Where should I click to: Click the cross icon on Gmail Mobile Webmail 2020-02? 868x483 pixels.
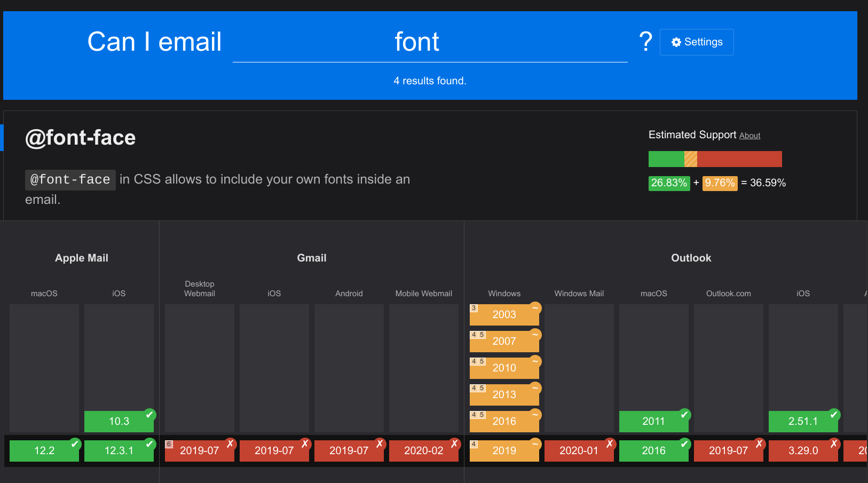tap(454, 444)
